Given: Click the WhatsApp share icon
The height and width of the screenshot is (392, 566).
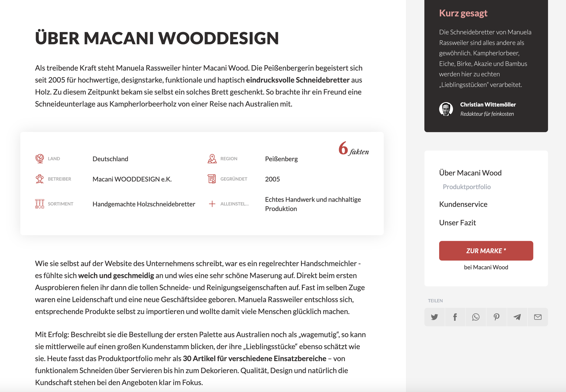Looking at the screenshot, I should (x=476, y=317).
